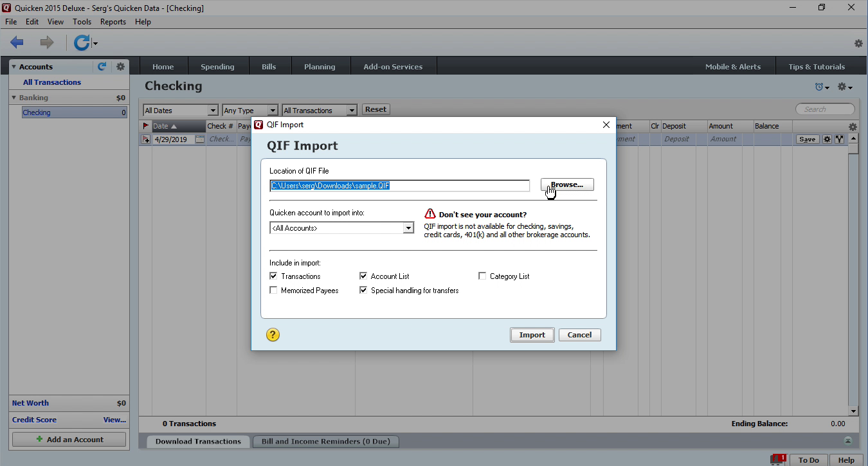This screenshot has width=868, height=466.
Task: Click the gear icon at the toolbar's right end
Action: click(x=858, y=44)
